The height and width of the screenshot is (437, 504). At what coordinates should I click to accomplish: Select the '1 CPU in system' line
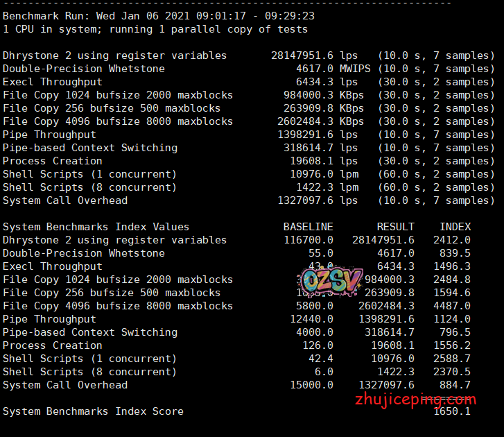click(155, 29)
